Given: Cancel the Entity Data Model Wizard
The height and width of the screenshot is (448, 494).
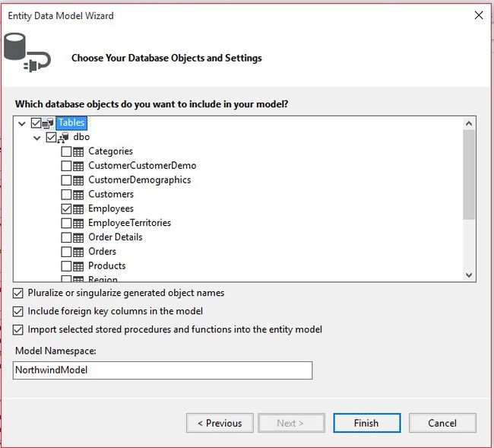Looking at the screenshot, I should pyautogui.click(x=442, y=423).
